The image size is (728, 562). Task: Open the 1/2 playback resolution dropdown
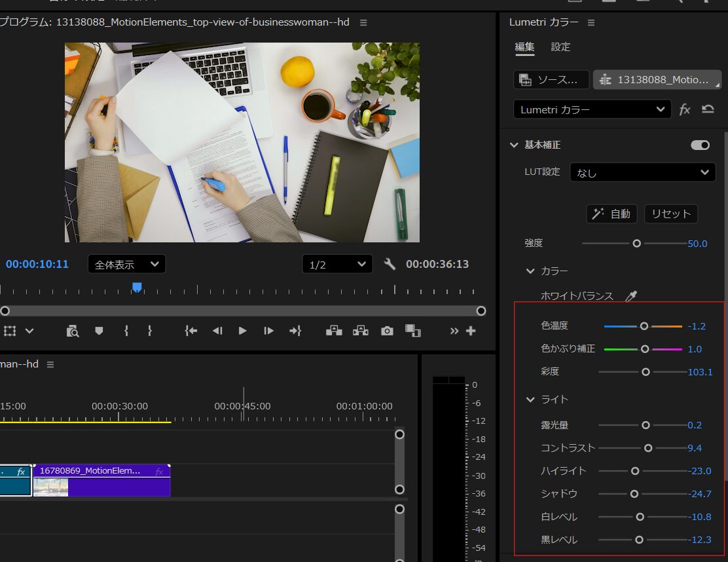[337, 265]
